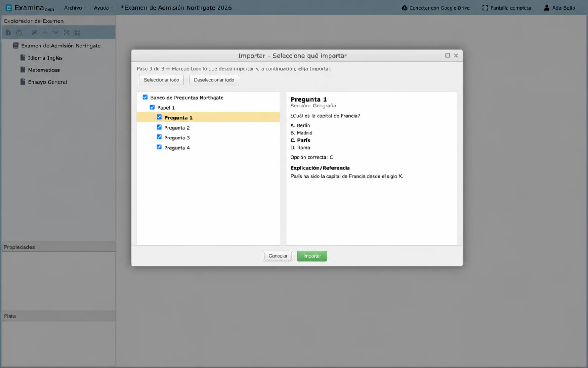Screen dimensions: 588x368
Task: Click the move up chevron in explorer toolbar
Action: [x=45, y=33]
